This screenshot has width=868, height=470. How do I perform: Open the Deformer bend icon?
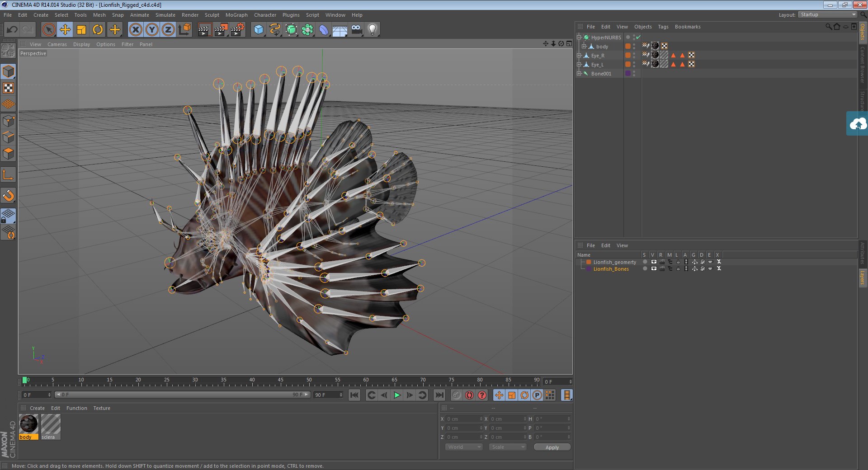click(324, 30)
